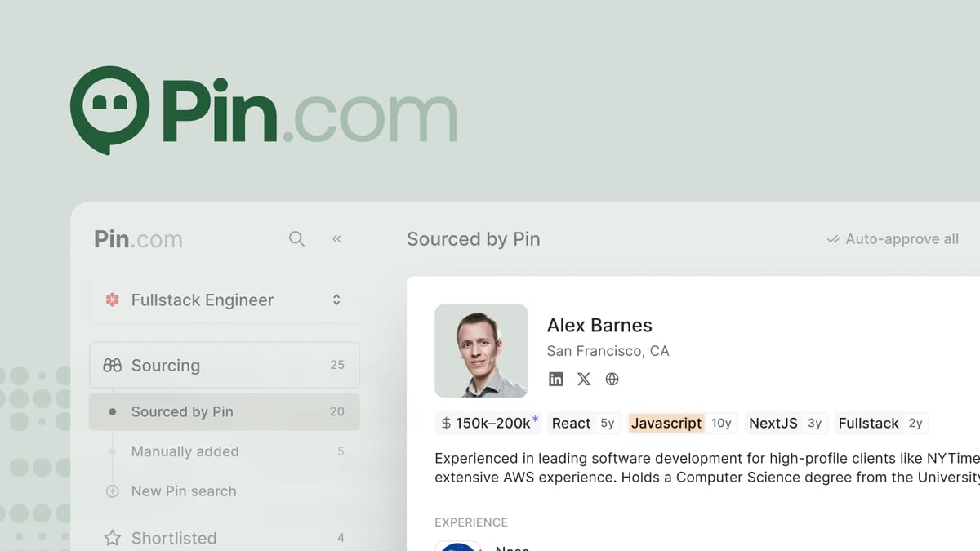Open the Shortlisted candidates list
The width and height of the screenshot is (980, 551).
click(174, 537)
